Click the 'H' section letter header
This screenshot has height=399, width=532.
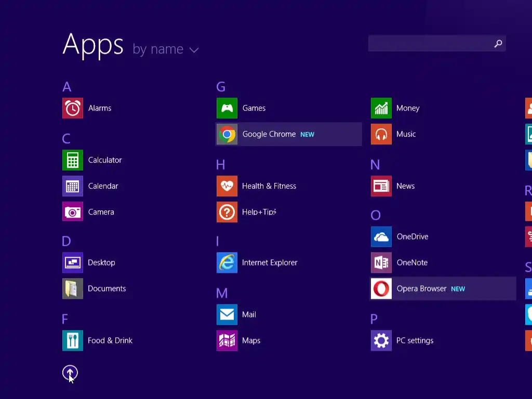(220, 165)
